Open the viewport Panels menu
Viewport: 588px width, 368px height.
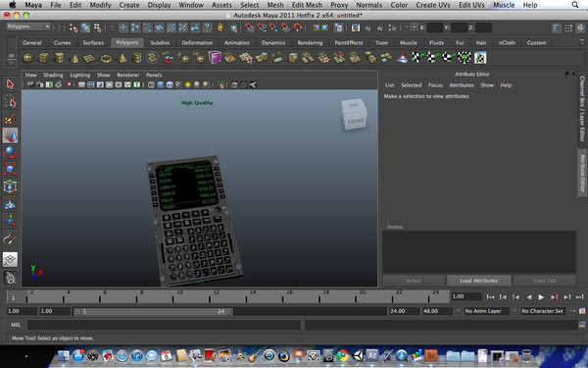pos(154,76)
